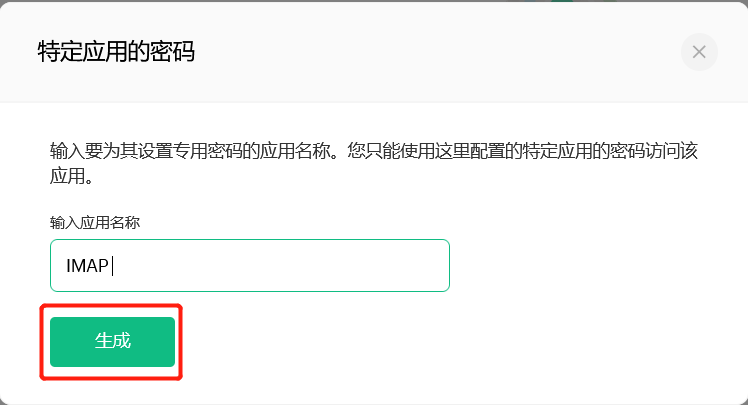This screenshot has height=405, width=748.
Task: Click the green 生成 button
Action: (113, 342)
